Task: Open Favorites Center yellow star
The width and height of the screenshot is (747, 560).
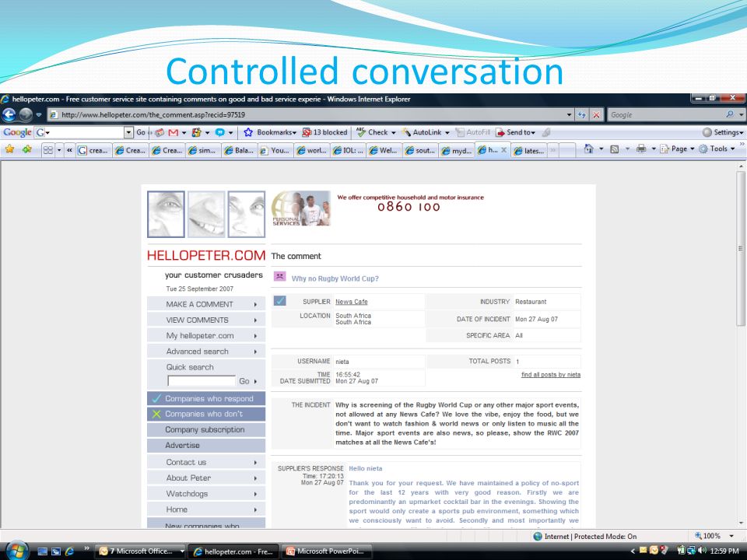Action: click(x=9, y=149)
